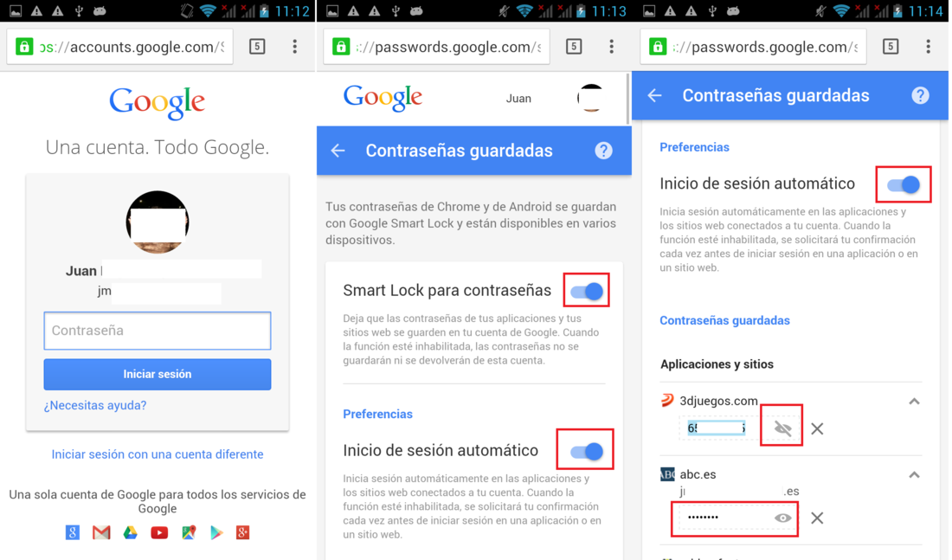Hide the 3djuegos.com password with crossed eye
The image size is (952, 560).
click(782, 428)
